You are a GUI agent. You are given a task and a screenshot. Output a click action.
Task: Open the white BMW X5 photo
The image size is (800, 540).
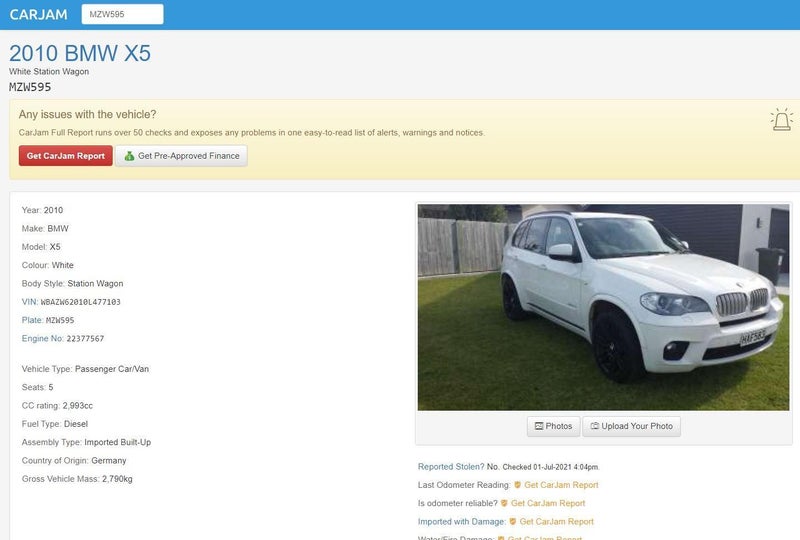pyautogui.click(x=603, y=307)
